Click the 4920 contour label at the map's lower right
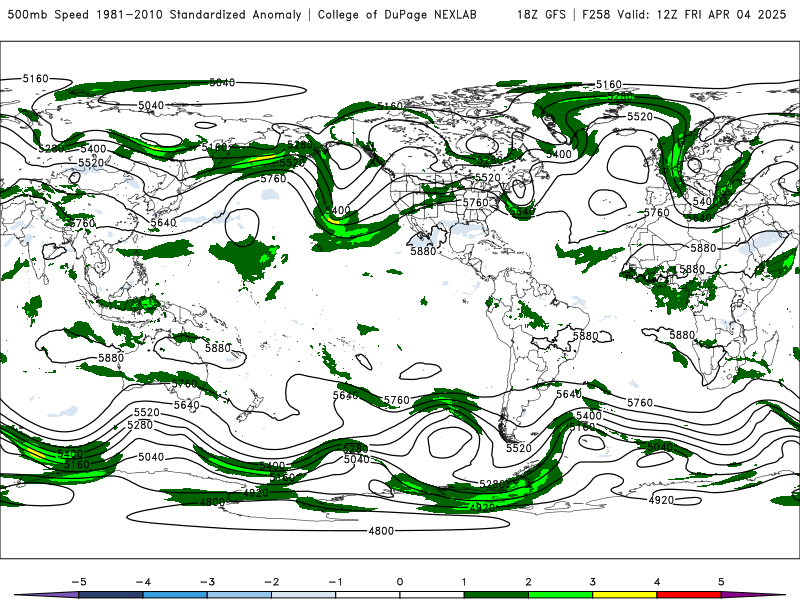800x600 pixels. click(661, 500)
